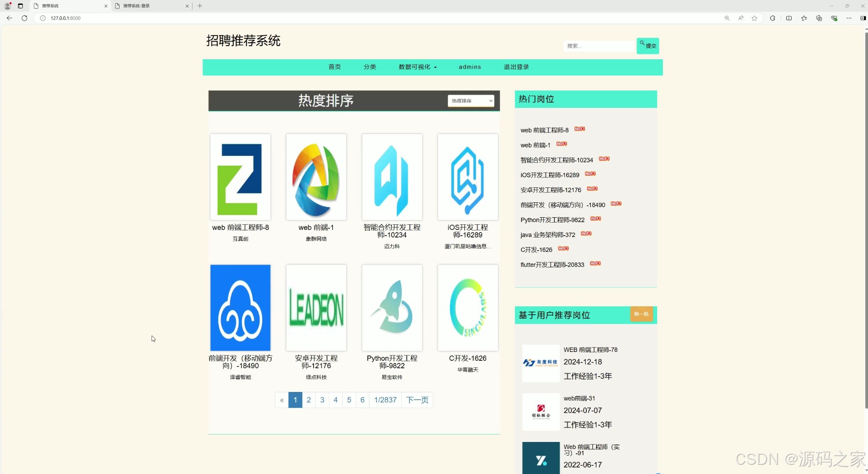Open 分类 in navigation bar
Viewport: 868px width, 474px height.
pos(370,67)
